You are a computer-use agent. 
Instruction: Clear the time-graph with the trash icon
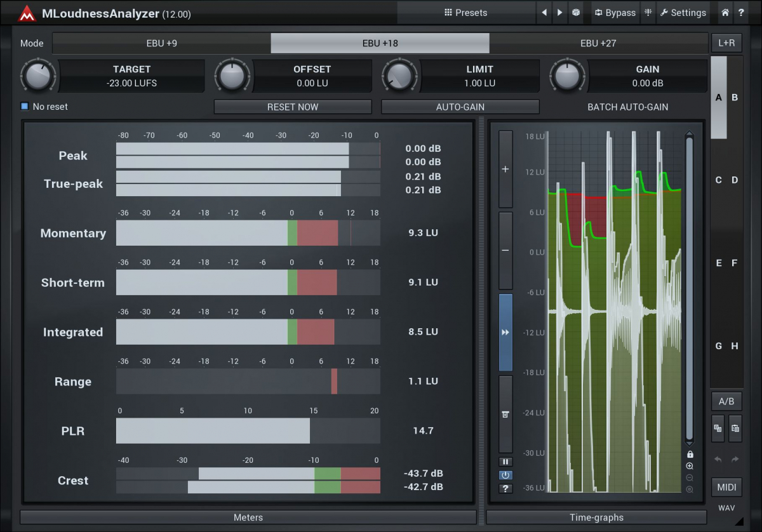click(505, 414)
